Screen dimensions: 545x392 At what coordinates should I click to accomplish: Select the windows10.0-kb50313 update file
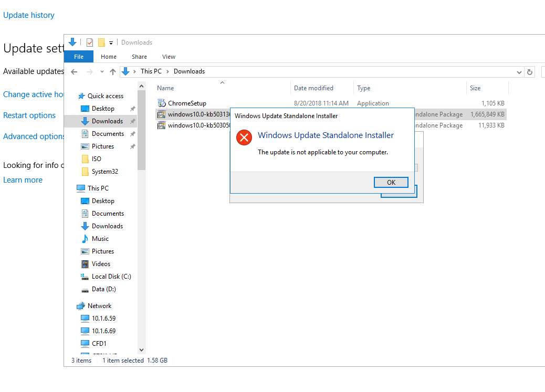(198, 114)
